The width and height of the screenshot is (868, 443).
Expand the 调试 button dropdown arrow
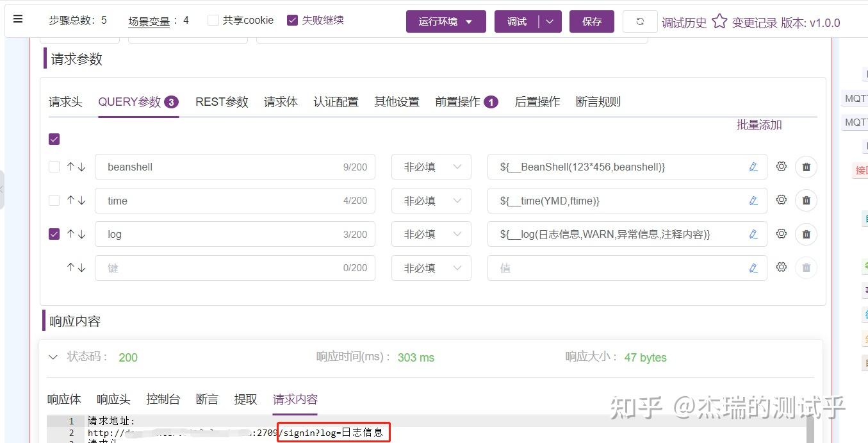[x=550, y=22]
